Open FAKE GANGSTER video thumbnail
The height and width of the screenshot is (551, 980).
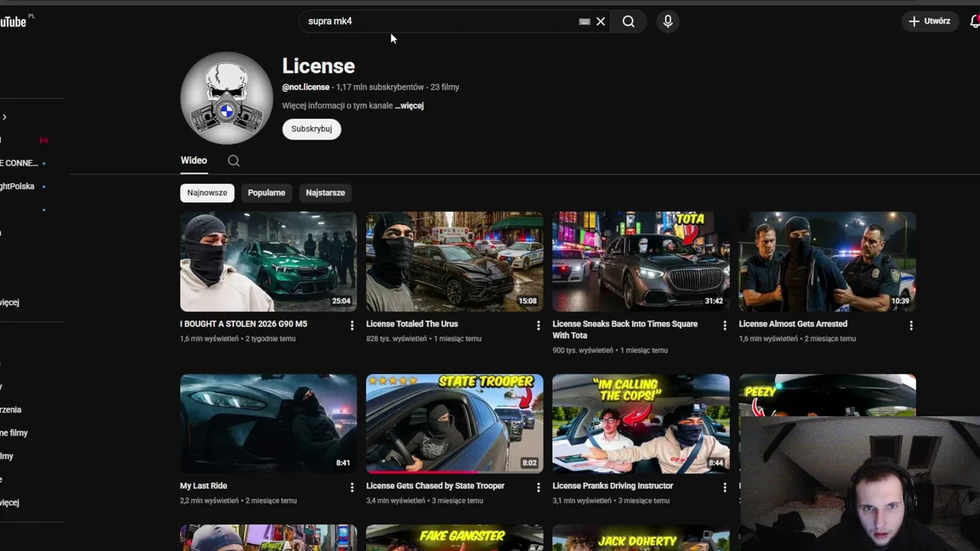coord(455,538)
